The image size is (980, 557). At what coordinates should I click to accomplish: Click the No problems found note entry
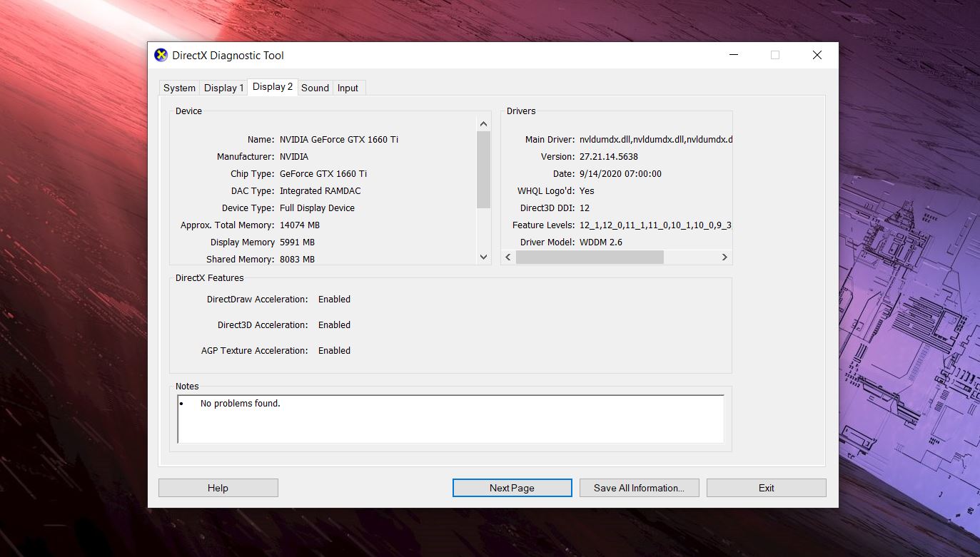pyautogui.click(x=241, y=403)
